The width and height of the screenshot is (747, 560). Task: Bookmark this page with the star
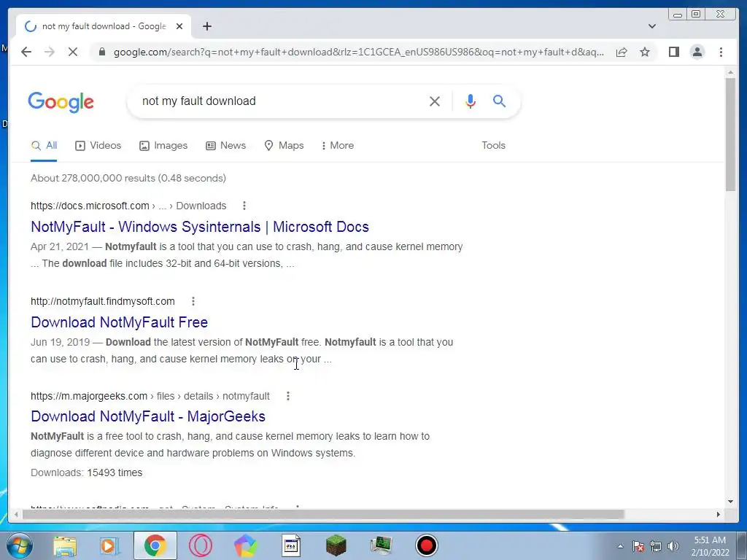tap(645, 52)
